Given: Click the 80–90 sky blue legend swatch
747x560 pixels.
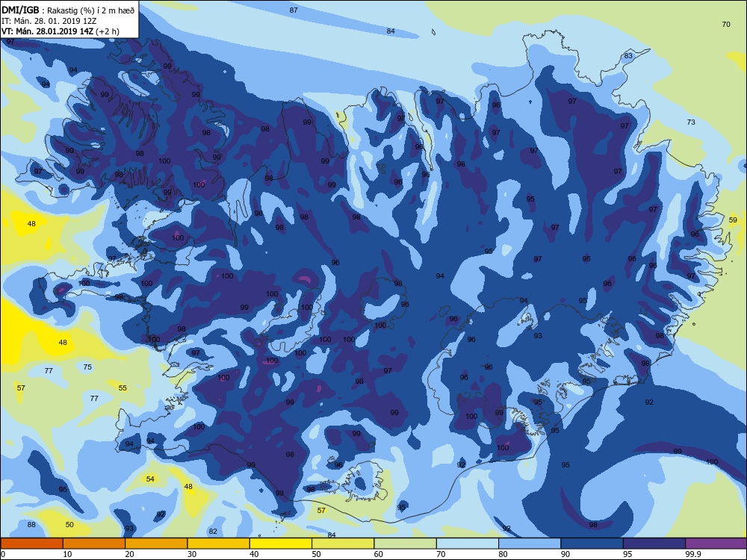Looking at the screenshot, I should [x=530, y=544].
